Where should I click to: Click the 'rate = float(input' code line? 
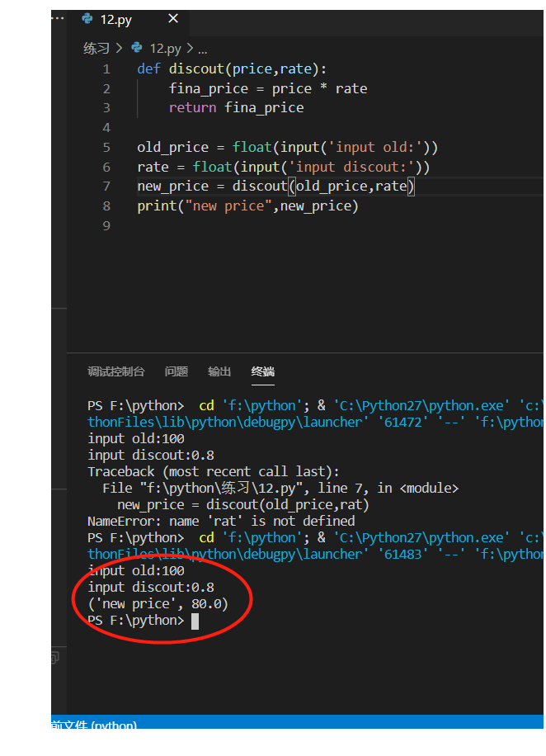(284, 167)
